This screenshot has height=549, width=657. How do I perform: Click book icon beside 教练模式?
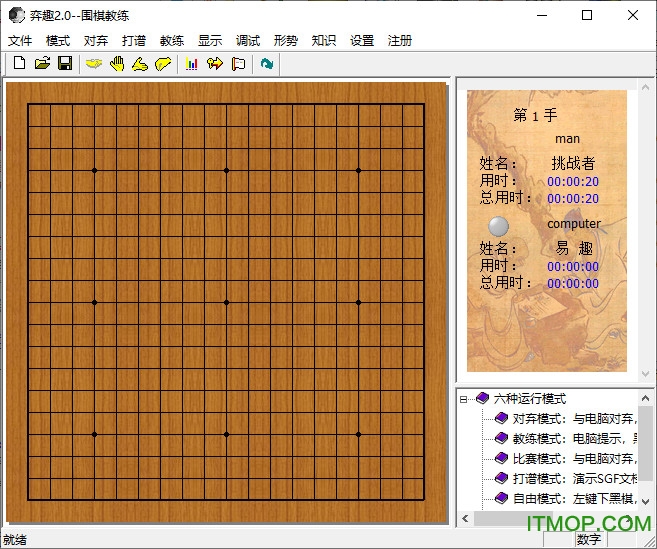pos(501,438)
